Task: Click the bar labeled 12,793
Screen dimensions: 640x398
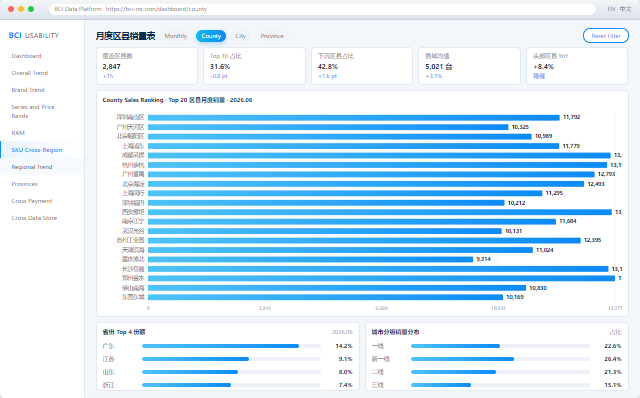Action: coord(371,174)
